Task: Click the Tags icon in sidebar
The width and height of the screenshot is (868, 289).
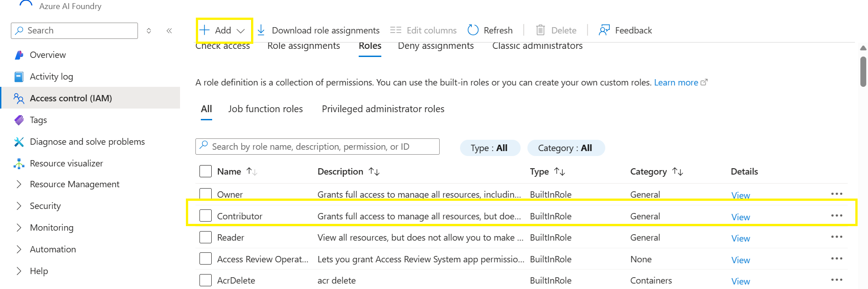Action: [19, 120]
